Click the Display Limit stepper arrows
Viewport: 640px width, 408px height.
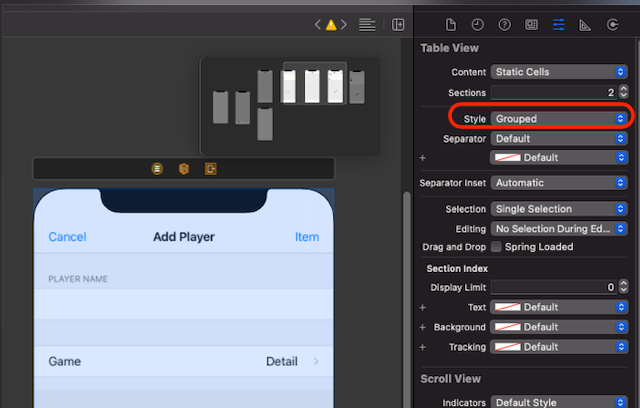click(x=623, y=286)
